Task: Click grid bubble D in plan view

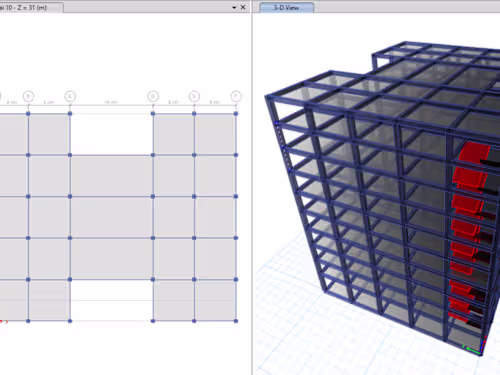Action: pyautogui.click(x=153, y=96)
